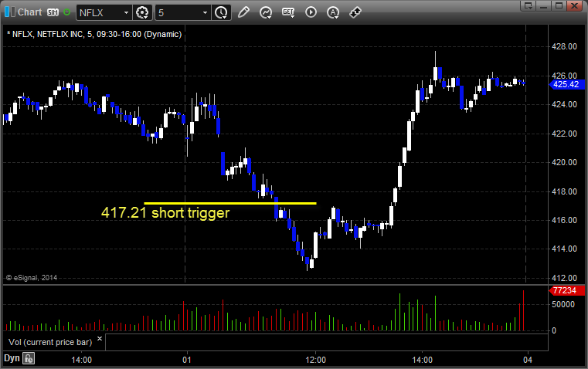This screenshot has height=369, width=588.
Task: Open the GET tools menu
Action: point(288,12)
